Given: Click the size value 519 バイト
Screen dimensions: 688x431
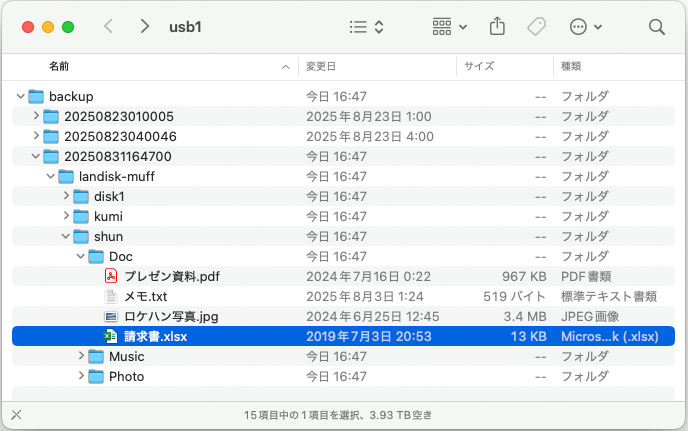Looking at the screenshot, I should coord(515,297).
